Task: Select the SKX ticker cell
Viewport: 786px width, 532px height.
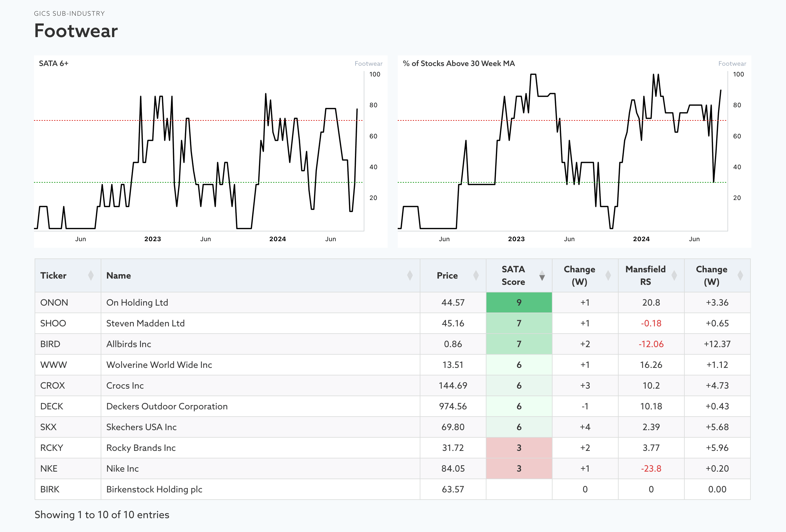Action: pos(68,427)
